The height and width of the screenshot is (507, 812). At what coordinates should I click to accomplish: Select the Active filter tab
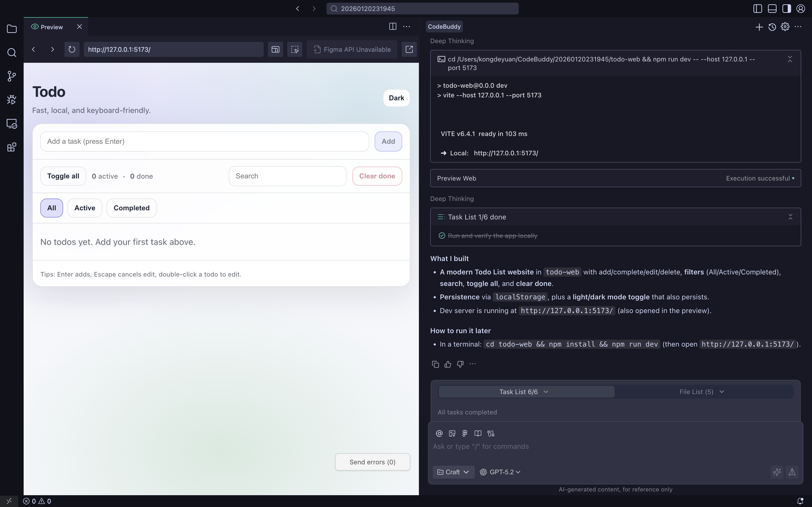[85, 208]
